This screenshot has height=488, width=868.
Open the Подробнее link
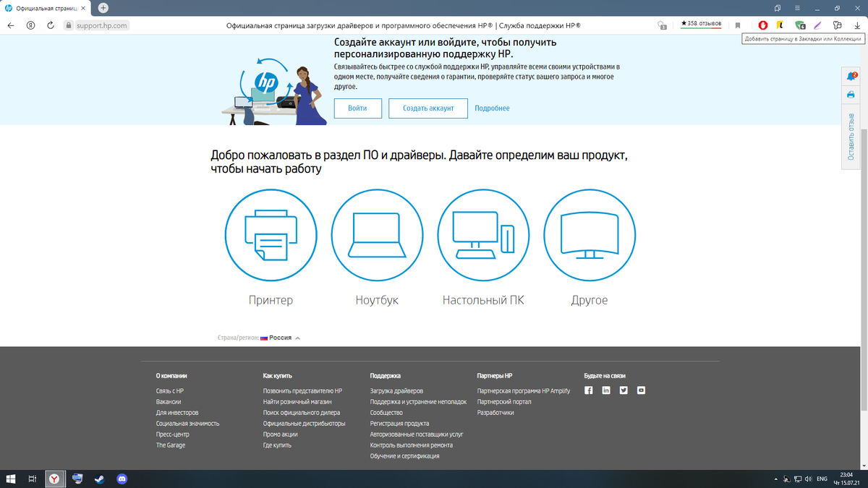(492, 108)
